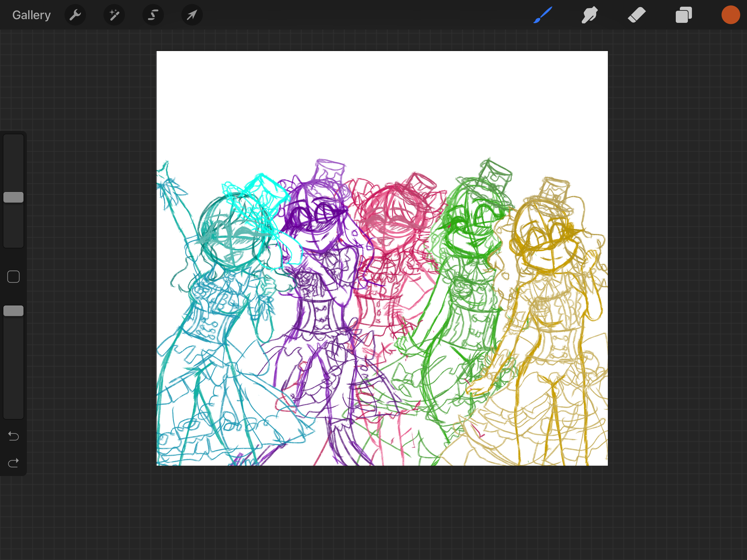Return to the Gallery
This screenshot has width=747, height=560.
pyautogui.click(x=32, y=15)
